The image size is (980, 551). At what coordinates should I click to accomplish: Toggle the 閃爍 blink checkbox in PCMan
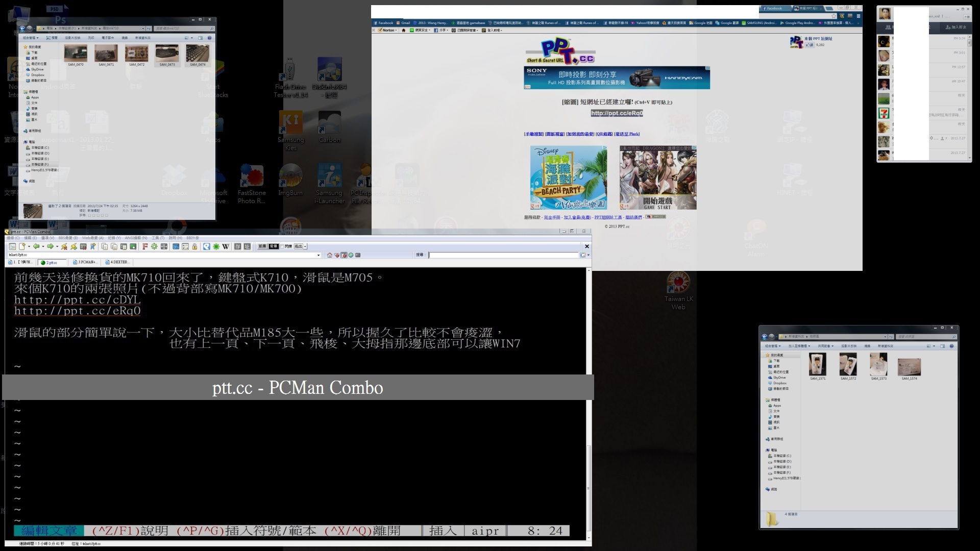[x=282, y=246]
